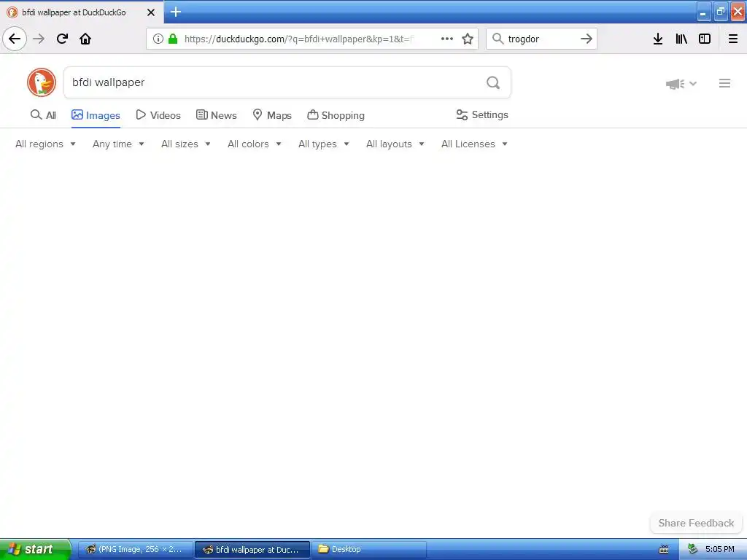Click the green system tray icon

693,549
